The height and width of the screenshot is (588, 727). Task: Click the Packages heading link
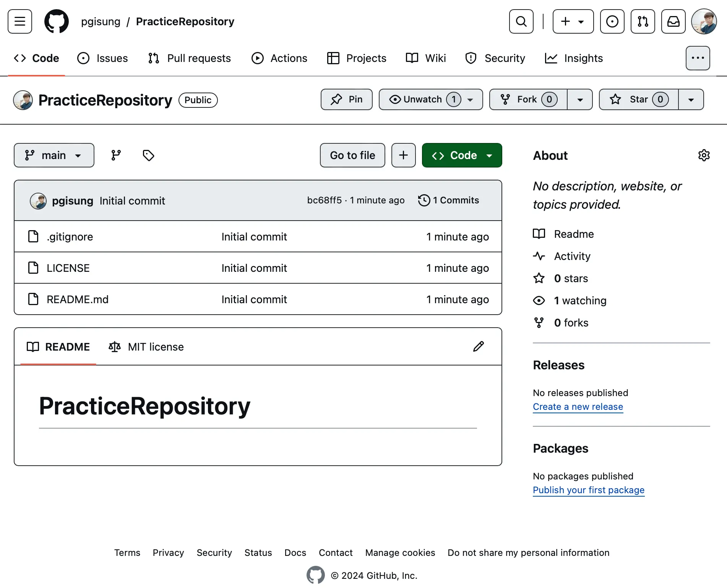coord(560,448)
